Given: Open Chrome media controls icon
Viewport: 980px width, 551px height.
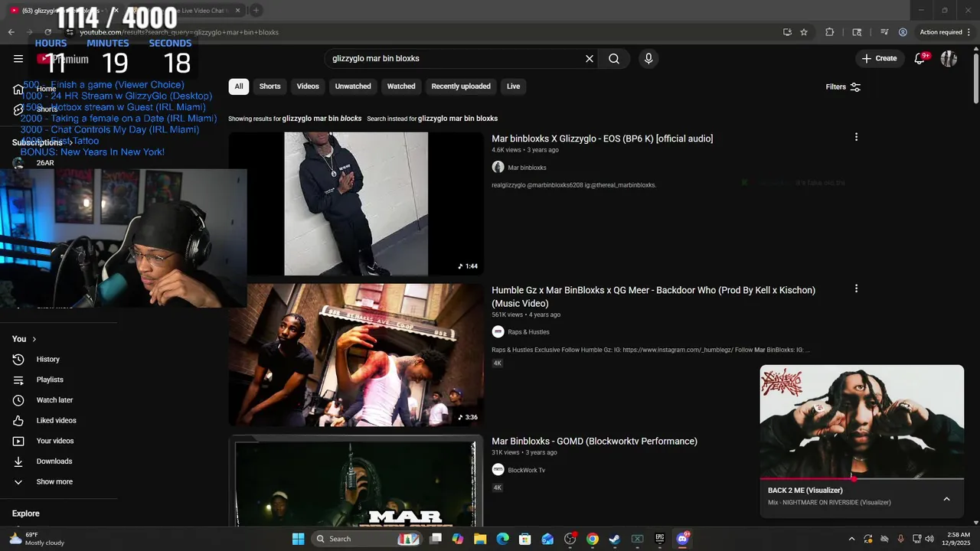Looking at the screenshot, I should (x=884, y=32).
